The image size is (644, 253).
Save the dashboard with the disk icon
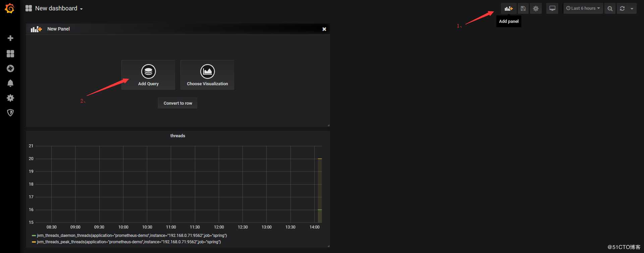523,8
